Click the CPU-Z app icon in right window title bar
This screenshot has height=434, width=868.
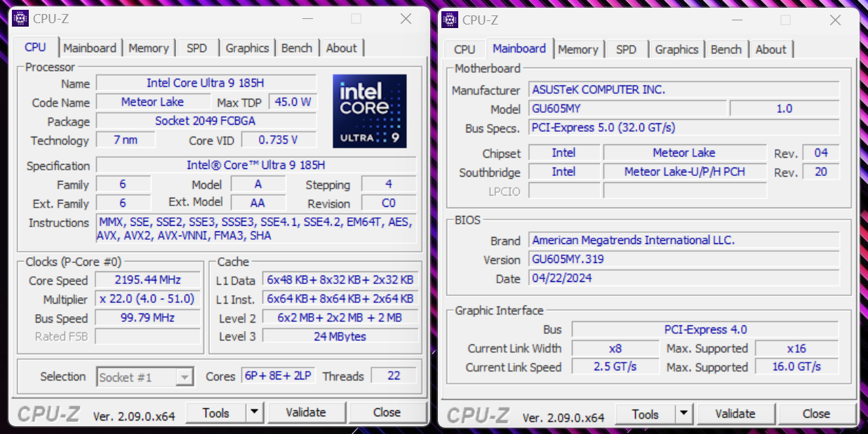point(450,20)
